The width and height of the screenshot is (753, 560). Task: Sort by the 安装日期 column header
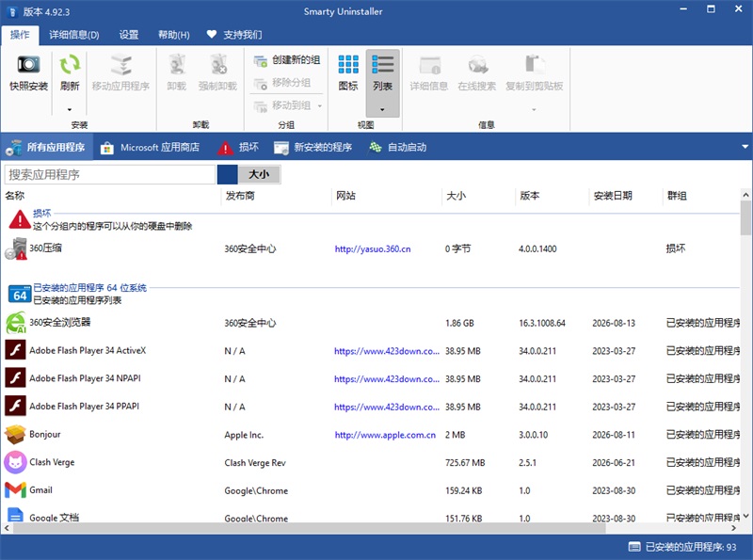(613, 196)
